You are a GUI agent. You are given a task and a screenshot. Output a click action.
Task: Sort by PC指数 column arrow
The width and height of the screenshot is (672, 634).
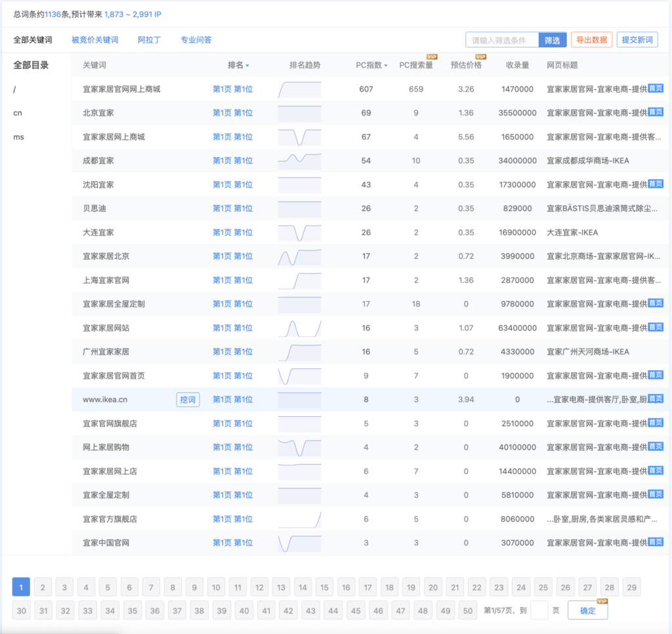tap(386, 66)
